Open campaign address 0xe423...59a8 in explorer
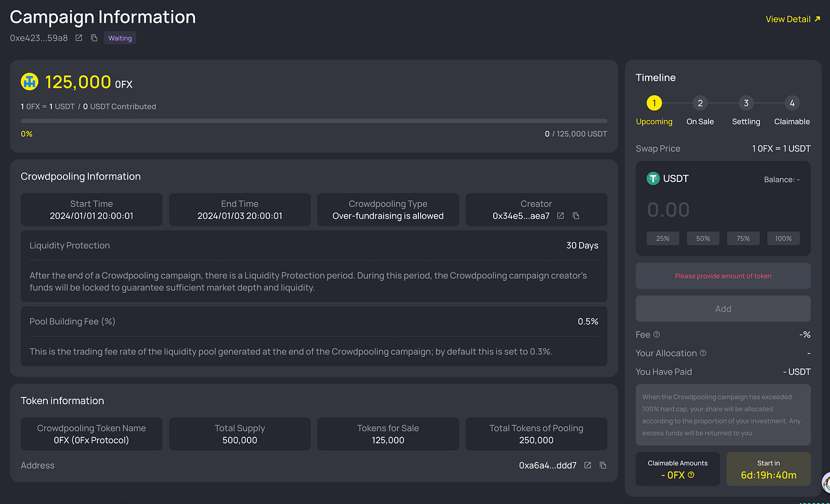 click(x=79, y=38)
